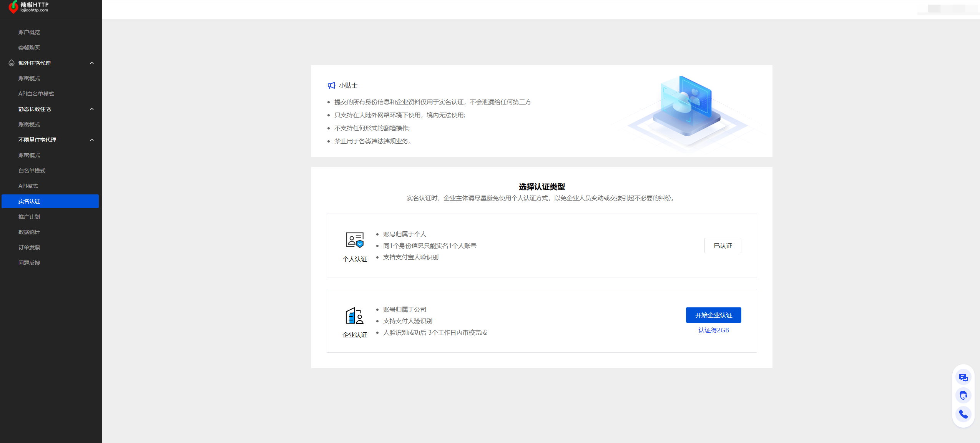
Task: Open 订单发票 from the sidebar
Action: (29, 247)
